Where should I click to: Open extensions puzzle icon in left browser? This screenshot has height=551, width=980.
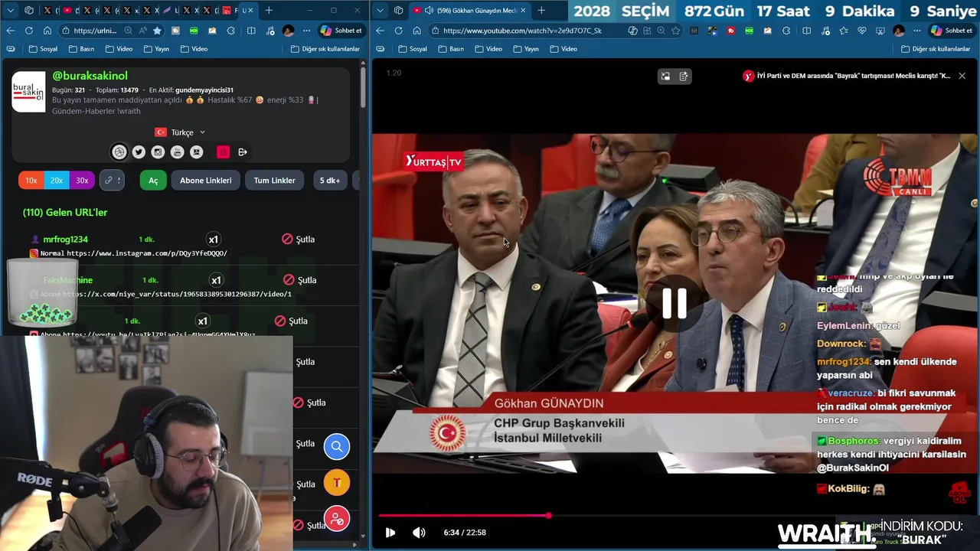pyautogui.click(x=231, y=31)
